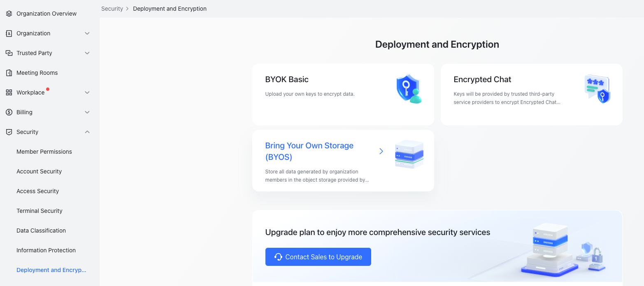Collapse the Security section
The image size is (644, 286).
(87, 132)
